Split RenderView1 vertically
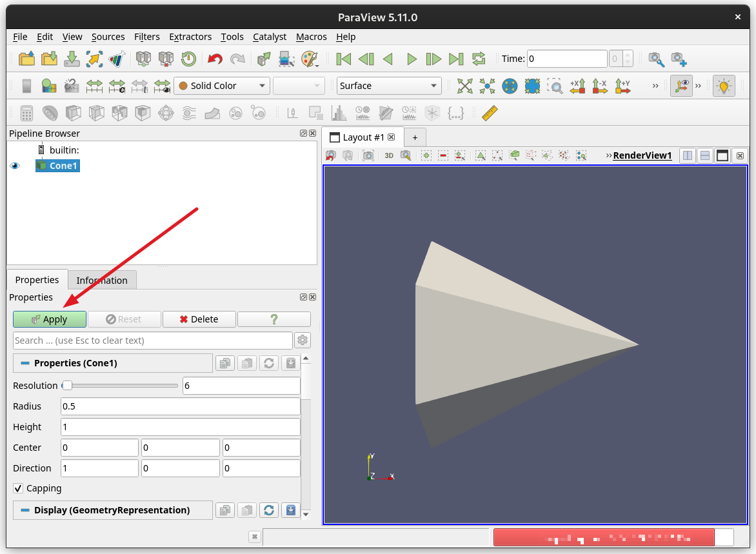This screenshot has width=756, height=554. coord(705,155)
